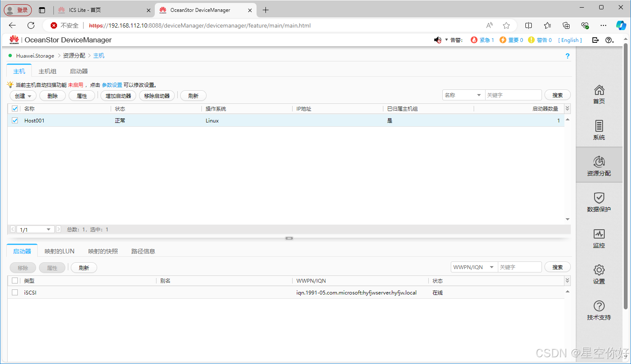Click the Huawei logo in header
Screen dimensions: 631x364
coord(14,40)
